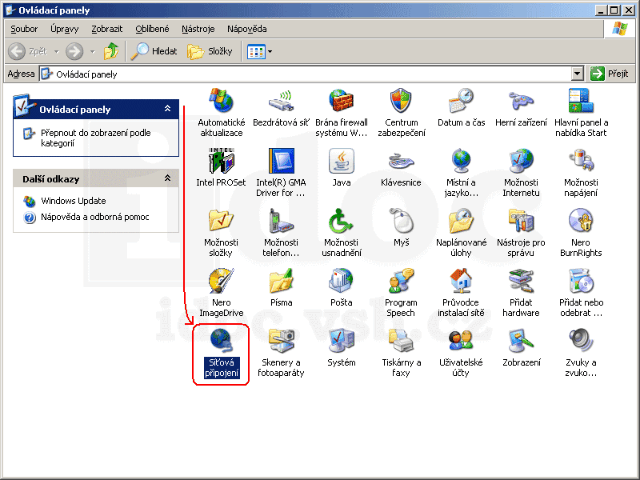Click the Zpět back button
The height and width of the screenshot is (480, 640).
28,51
